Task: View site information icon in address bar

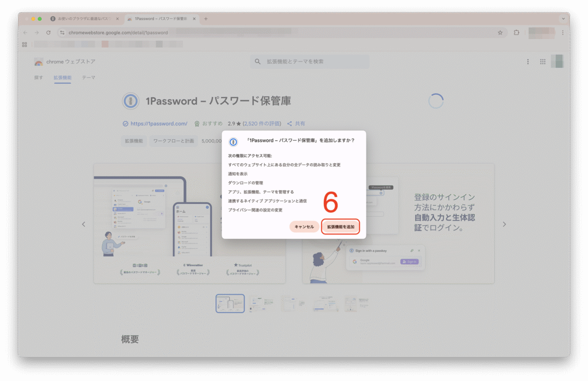Action: [x=62, y=33]
